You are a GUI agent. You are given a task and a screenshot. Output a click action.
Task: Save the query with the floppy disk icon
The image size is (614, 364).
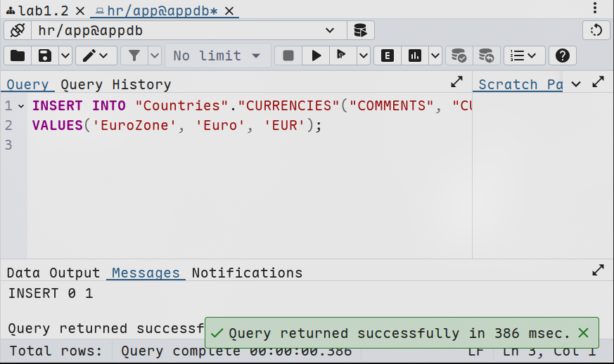pos(45,56)
